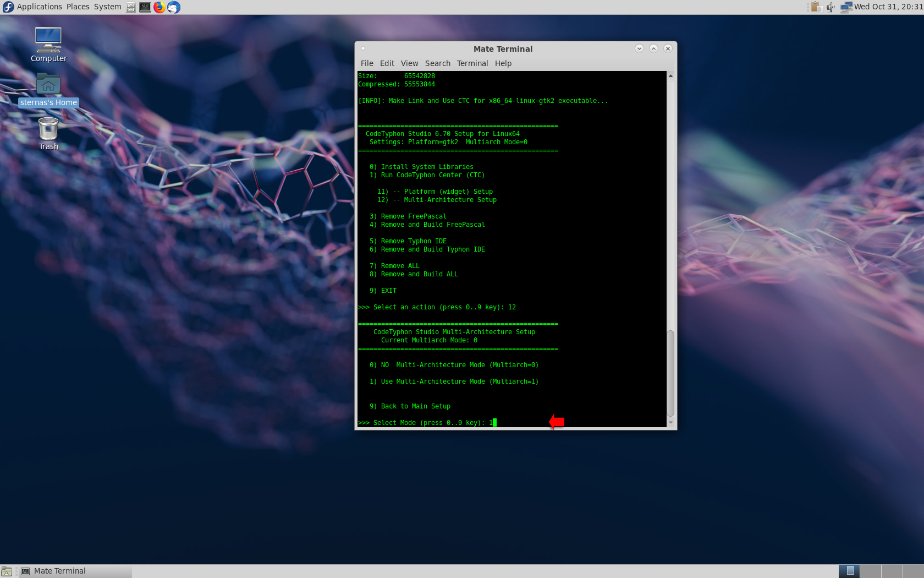Click '5) Remove Typhon IDE' line

pos(408,241)
